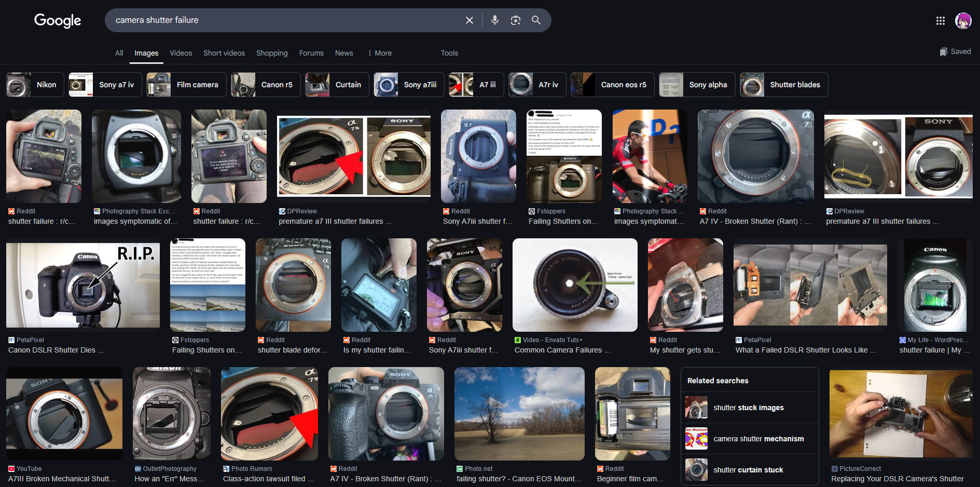Google logo to return home
Screen dimensions: 980x487
pyautogui.click(x=58, y=20)
